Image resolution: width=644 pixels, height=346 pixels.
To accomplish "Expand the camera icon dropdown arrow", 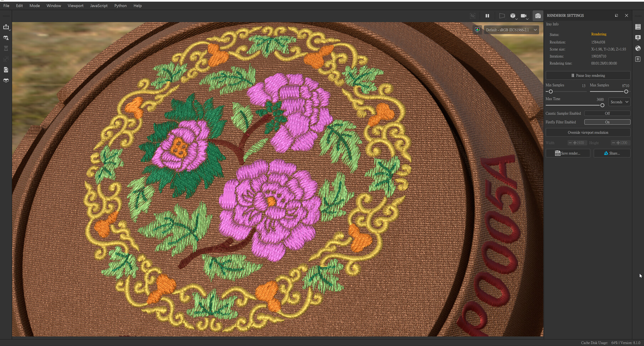I will point(527,19).
